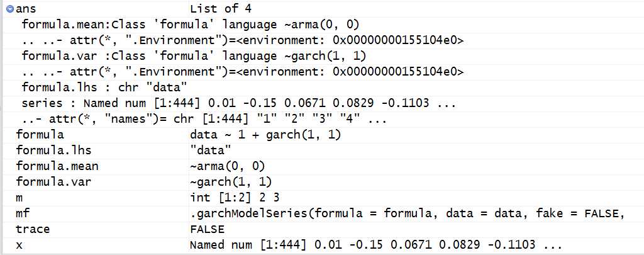This screenshot has height=255, width=644.
Task: Select the mf variable row
Action: coord(322,213)
